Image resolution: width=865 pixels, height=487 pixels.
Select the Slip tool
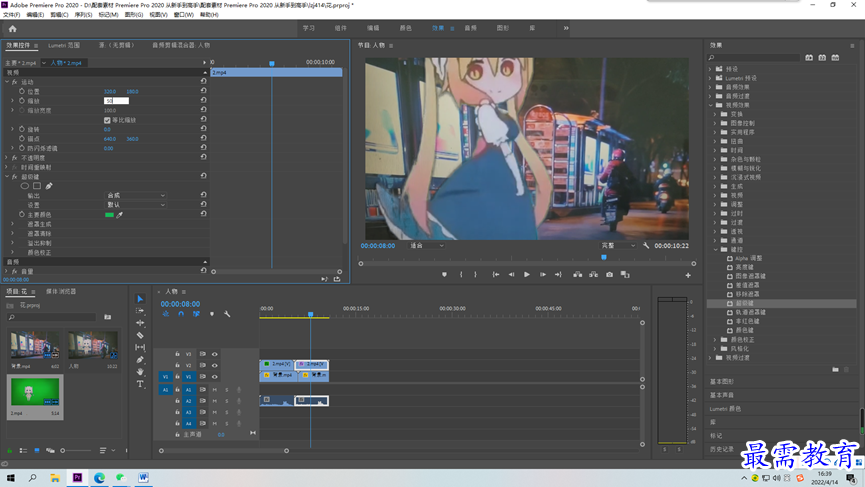point(140,347)
